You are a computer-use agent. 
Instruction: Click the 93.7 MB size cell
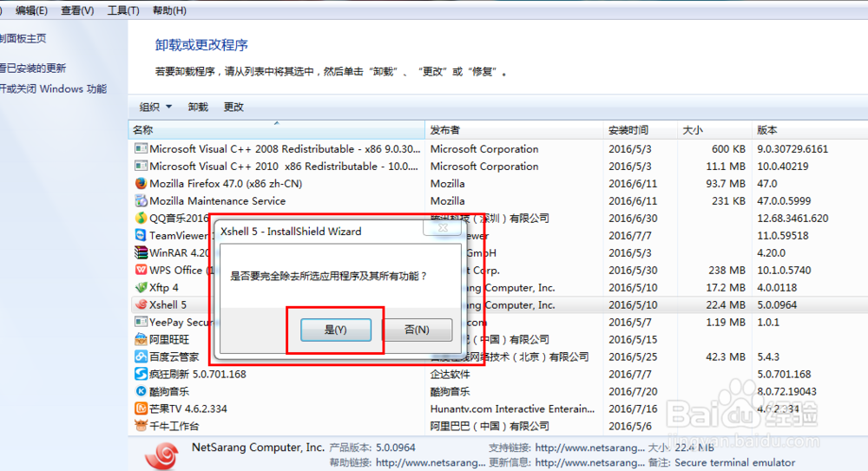pyautogui.click(x=726, y=183)
